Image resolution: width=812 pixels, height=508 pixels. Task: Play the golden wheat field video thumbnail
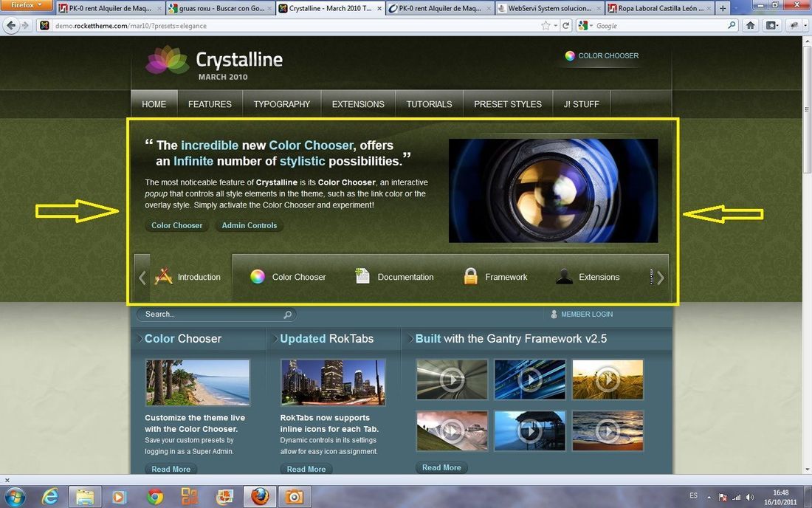coord(608,380)
